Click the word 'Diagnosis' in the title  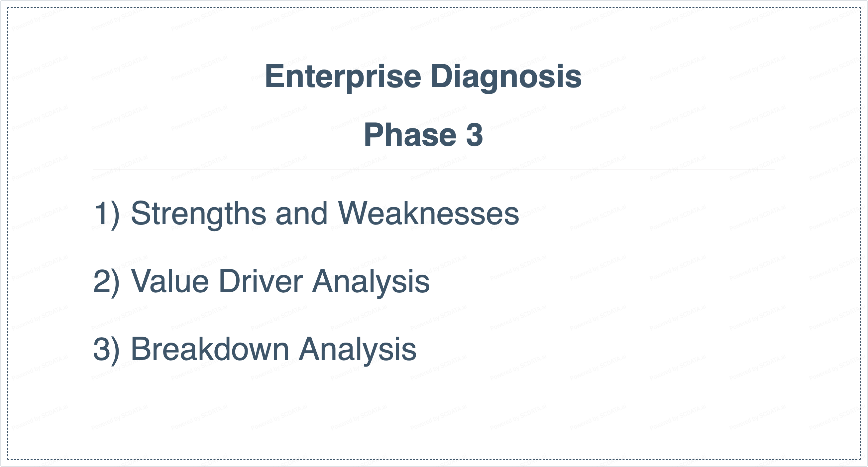[x=506, y=77]
